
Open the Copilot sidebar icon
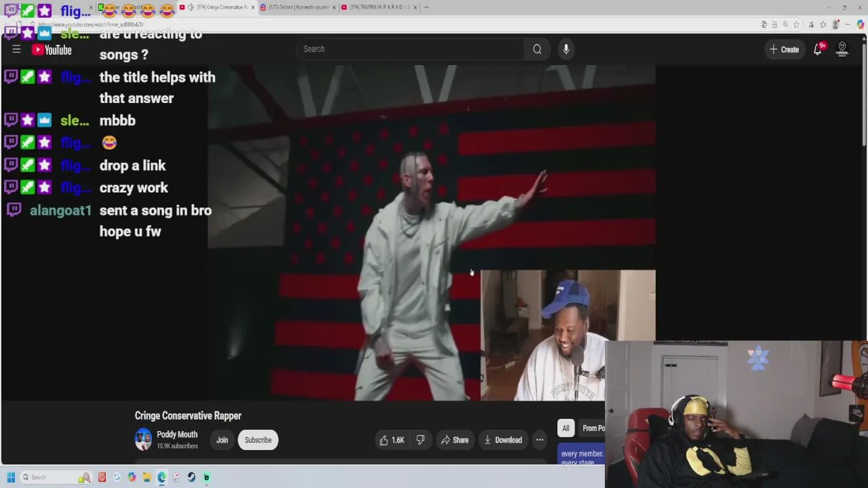click(860, 24)
